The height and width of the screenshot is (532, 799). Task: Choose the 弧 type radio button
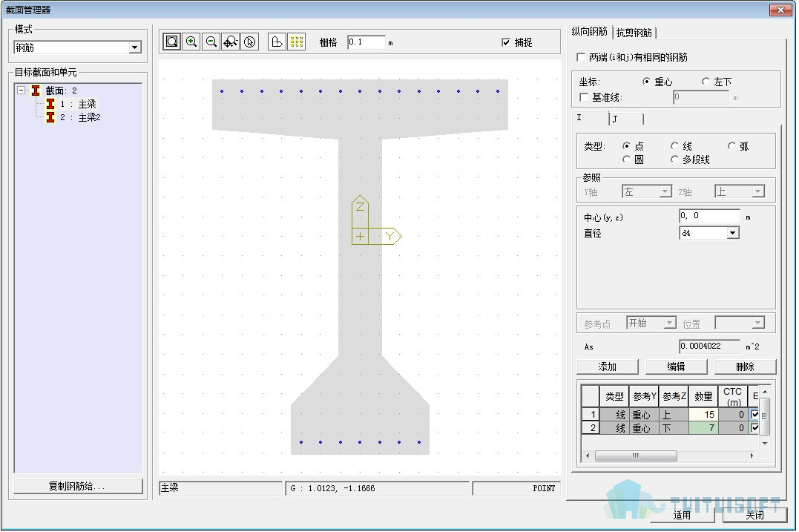(x=731, y=145)
